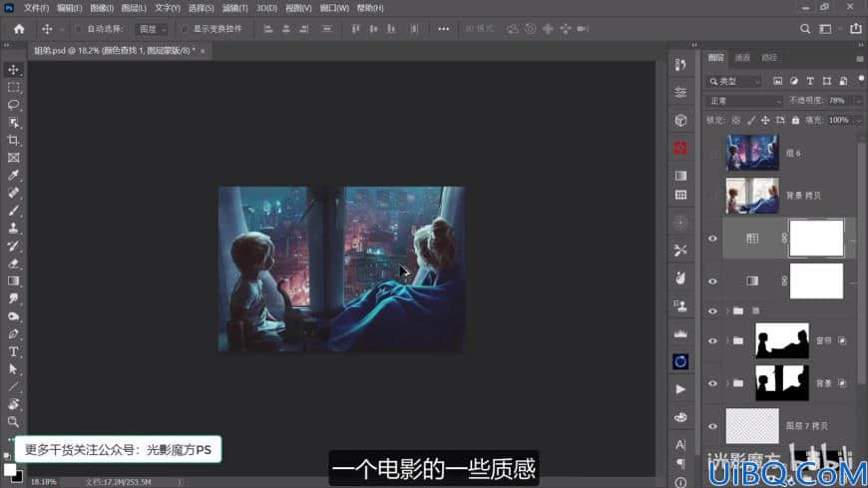Click the Actions play icon in dock
The image size is (868, 488).
[x=680, y=389]
